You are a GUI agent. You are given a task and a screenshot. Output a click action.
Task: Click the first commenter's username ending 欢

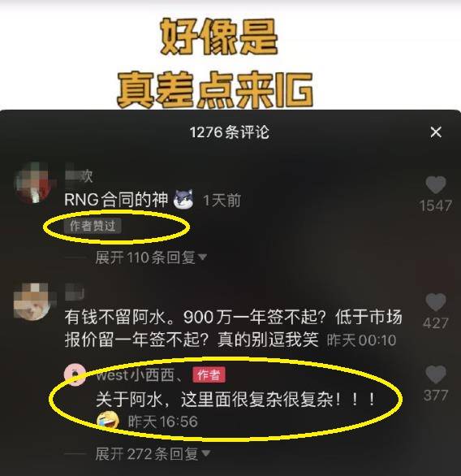(x=79, y=175)
